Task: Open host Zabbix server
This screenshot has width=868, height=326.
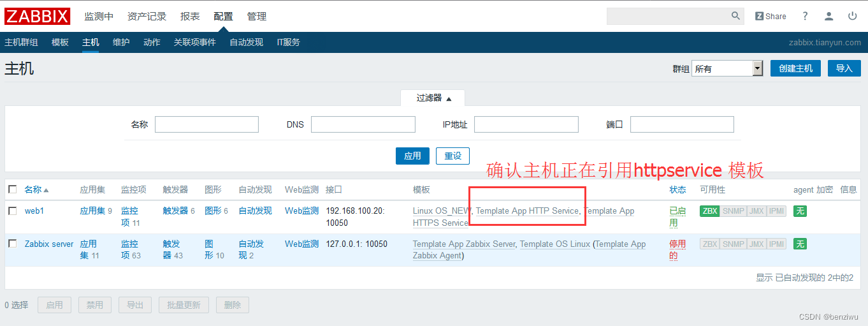Action: 49,244
